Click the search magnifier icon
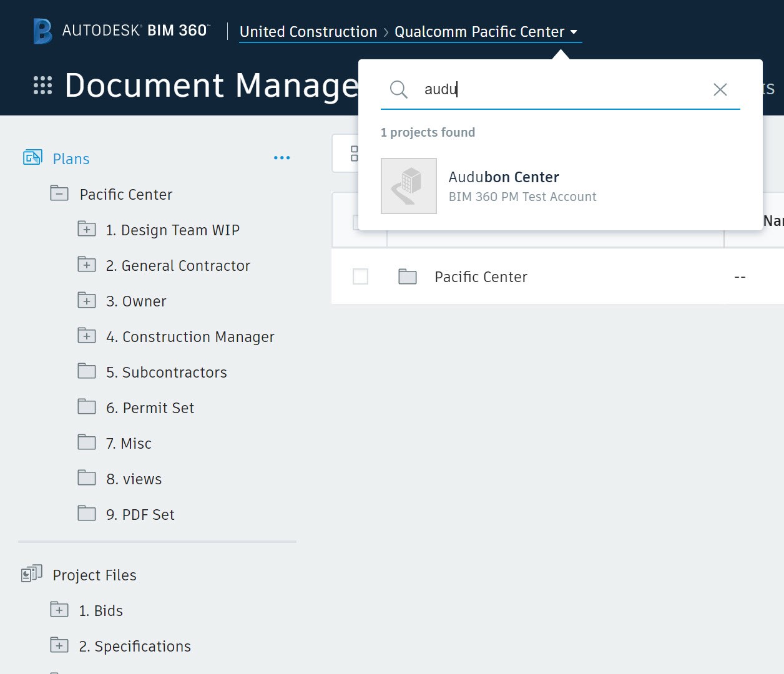784x674 pixels. click(x=398, y=89)
